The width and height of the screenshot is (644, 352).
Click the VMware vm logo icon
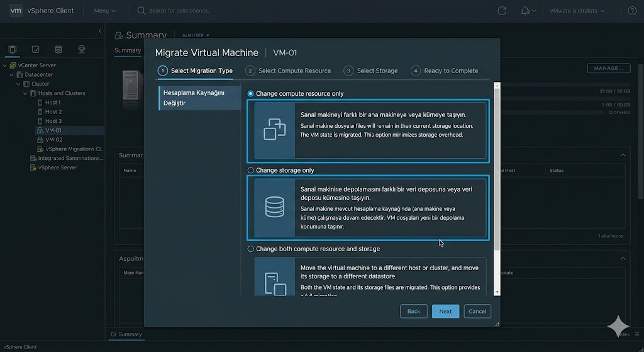(16, 11)
